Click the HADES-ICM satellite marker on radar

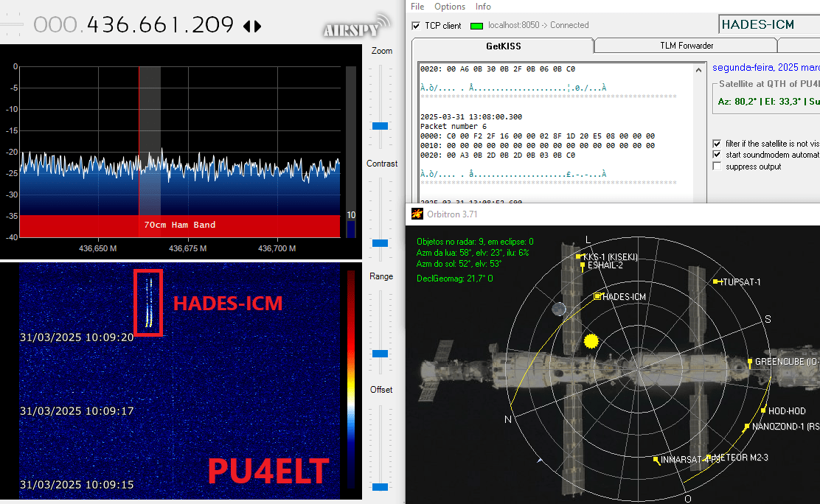(x=597, y=296)
